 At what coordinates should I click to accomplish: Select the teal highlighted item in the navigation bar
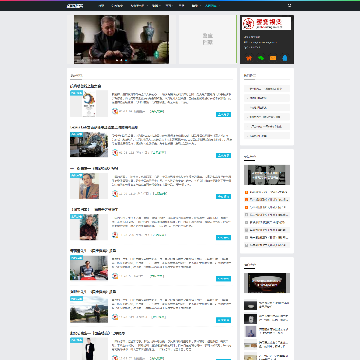point(210,6)
